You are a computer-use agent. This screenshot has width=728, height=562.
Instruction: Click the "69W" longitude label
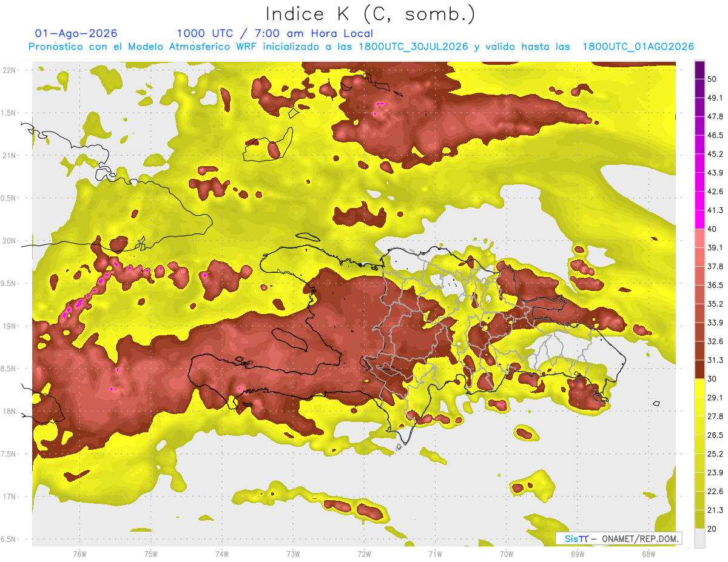[577, 554]
